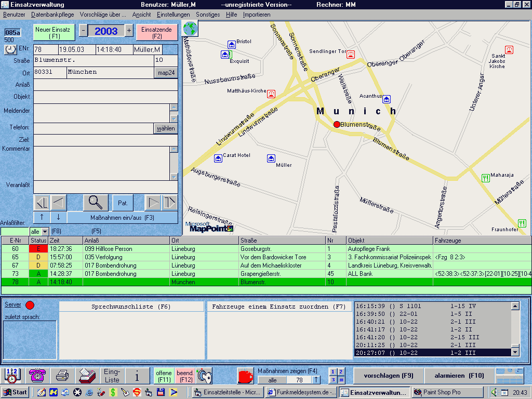This screenshot has height=399, width=532.
Task: Show beendete Einsätze (F12)
Action: tap(185, 376)
